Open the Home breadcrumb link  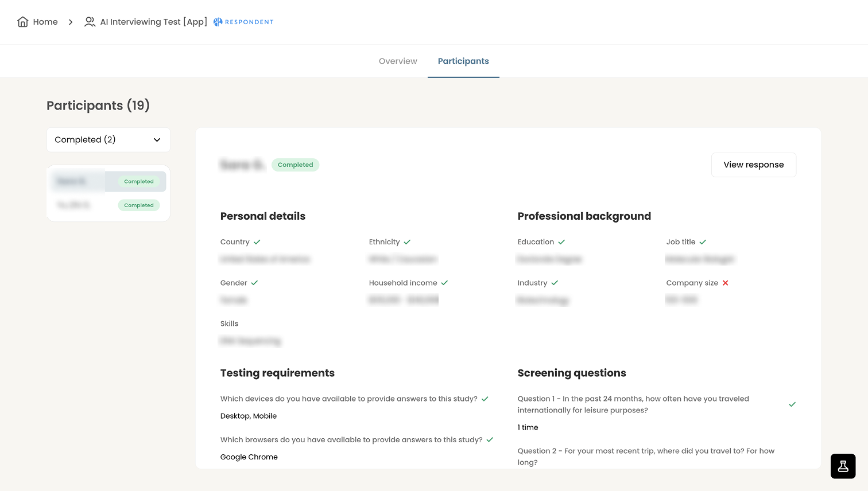click(45, 22)
